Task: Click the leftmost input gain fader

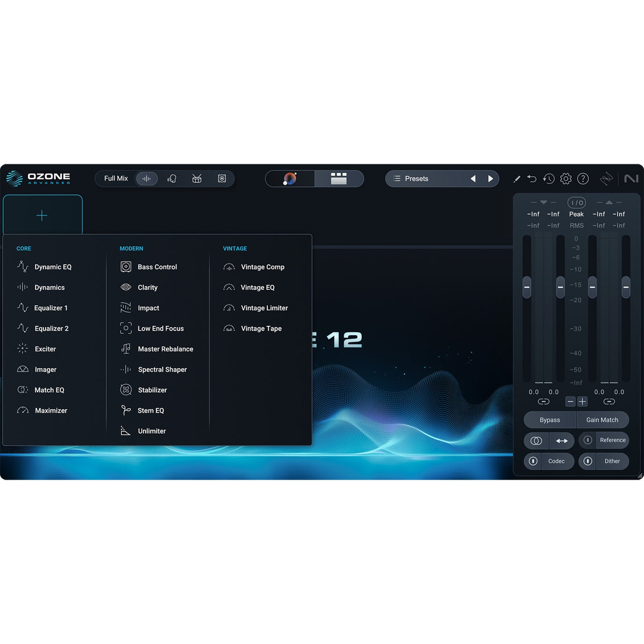Action: tap(527, 287)
